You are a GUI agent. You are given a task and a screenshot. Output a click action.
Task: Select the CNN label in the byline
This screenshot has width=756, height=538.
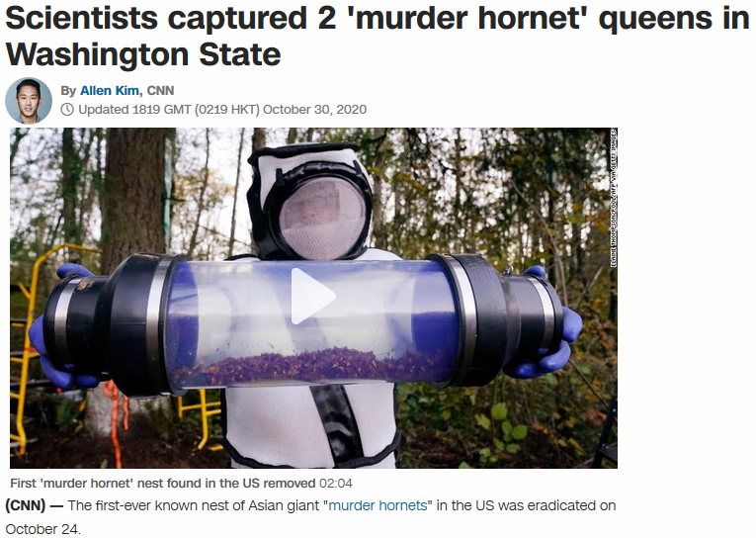[x=160, y=91]
